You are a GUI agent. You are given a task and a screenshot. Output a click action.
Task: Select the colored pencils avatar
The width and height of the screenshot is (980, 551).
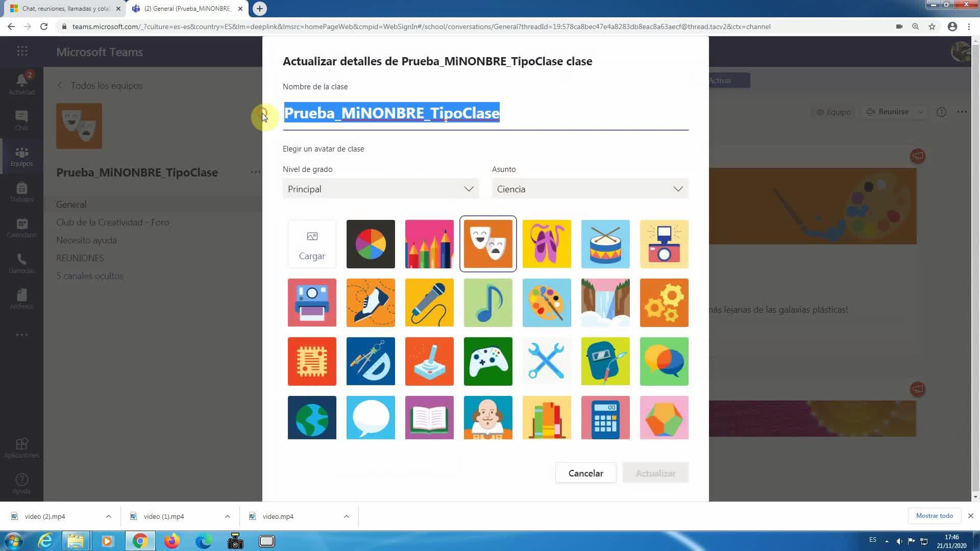429,244
